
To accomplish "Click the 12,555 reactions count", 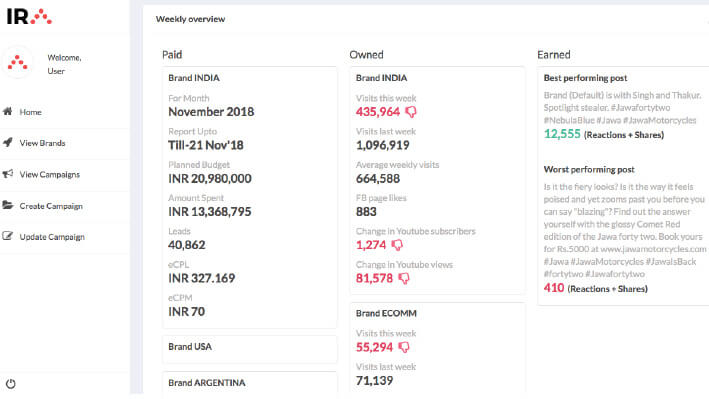I will click(562, 134).
